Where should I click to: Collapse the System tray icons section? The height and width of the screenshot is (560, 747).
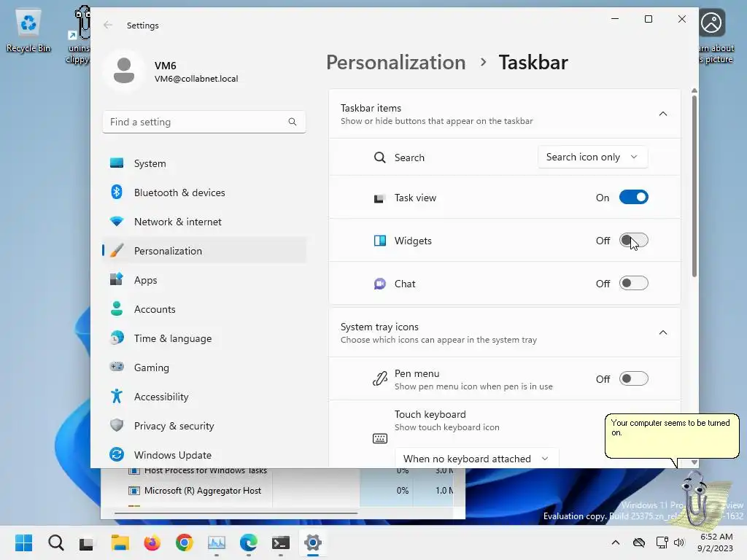pyautogui.click(x=662, y=332)
